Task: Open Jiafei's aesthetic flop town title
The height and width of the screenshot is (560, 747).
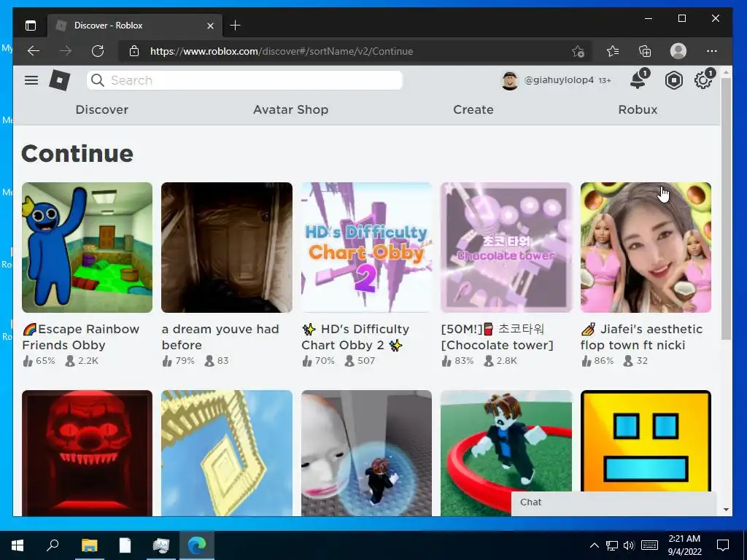Action: point(641,337)
